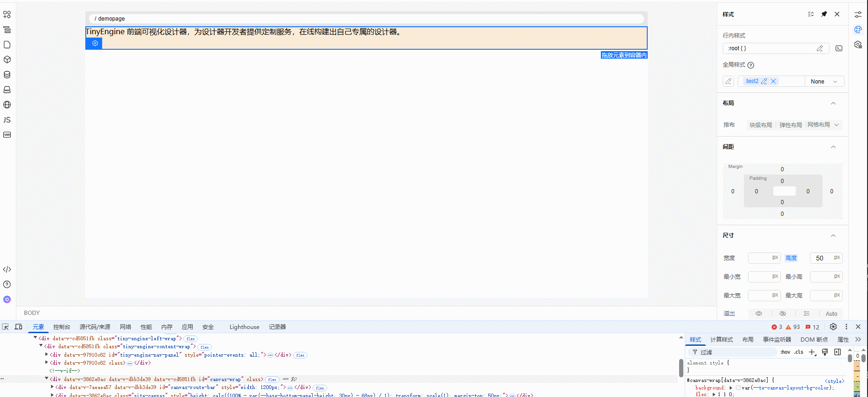Click the 高度 height input field
This screenshot has height=397, width=868.
click(x=822, y=258)
